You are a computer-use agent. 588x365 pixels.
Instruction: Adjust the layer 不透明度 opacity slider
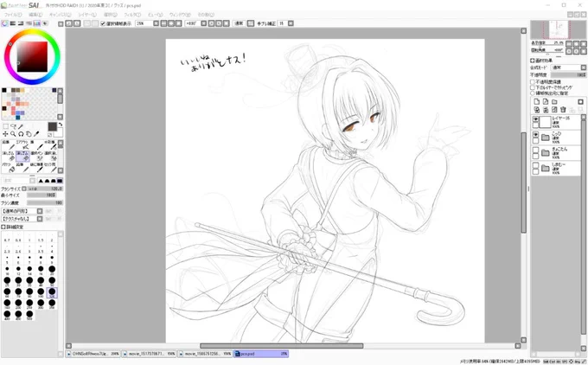(568, 75)
